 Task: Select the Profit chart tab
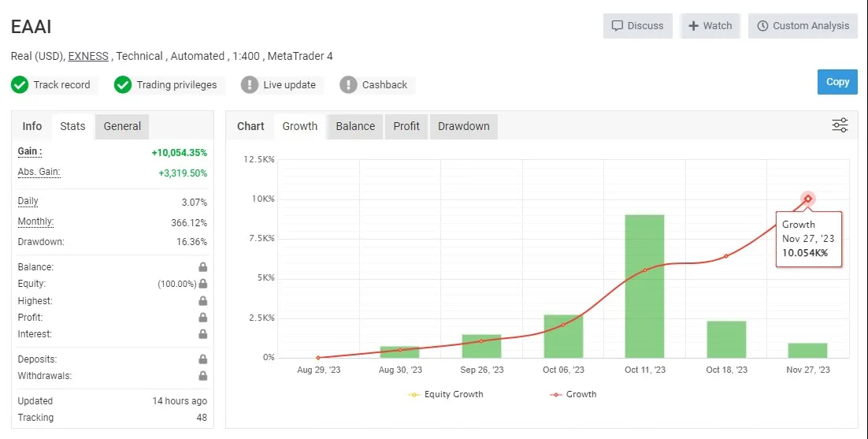pyautogui.click(x=406, y=126)
